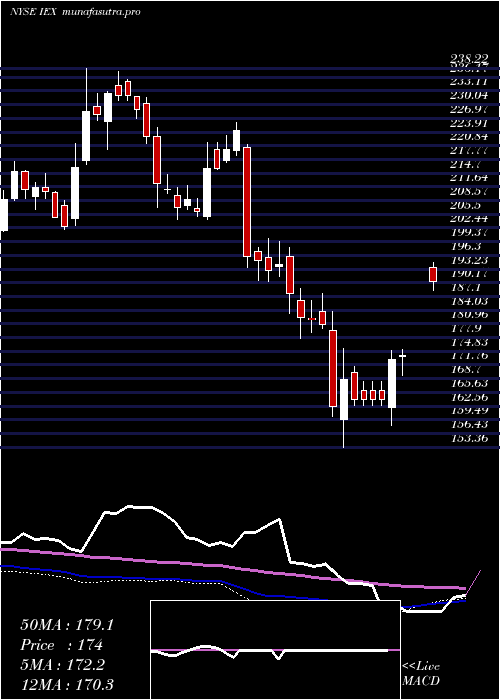The image size is (500, 700).
Task: Select the 168.7 price label
Action: [x=466, y=370]
